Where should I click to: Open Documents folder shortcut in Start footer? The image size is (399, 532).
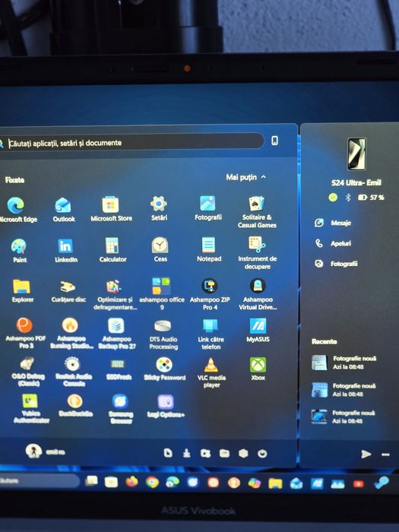click(168, 453)
